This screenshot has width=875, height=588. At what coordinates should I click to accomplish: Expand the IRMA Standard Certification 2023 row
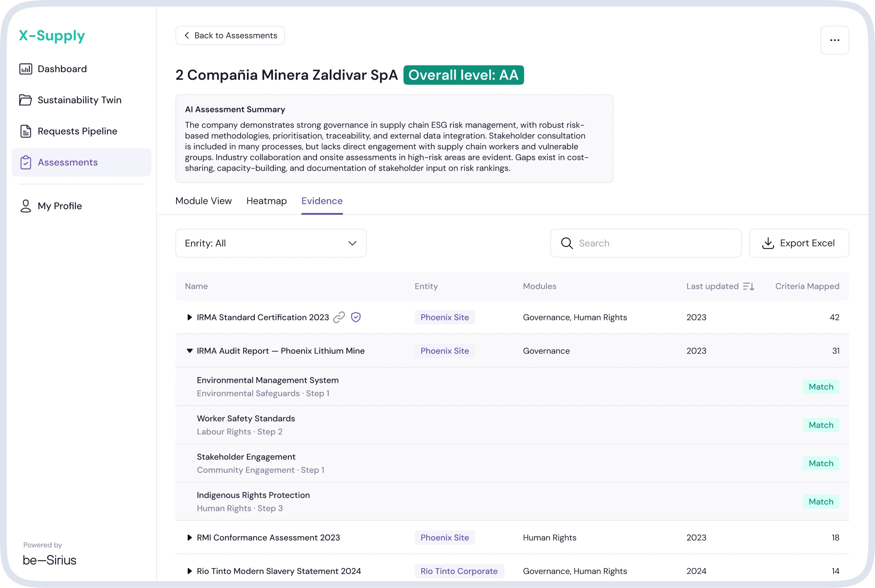189,317
